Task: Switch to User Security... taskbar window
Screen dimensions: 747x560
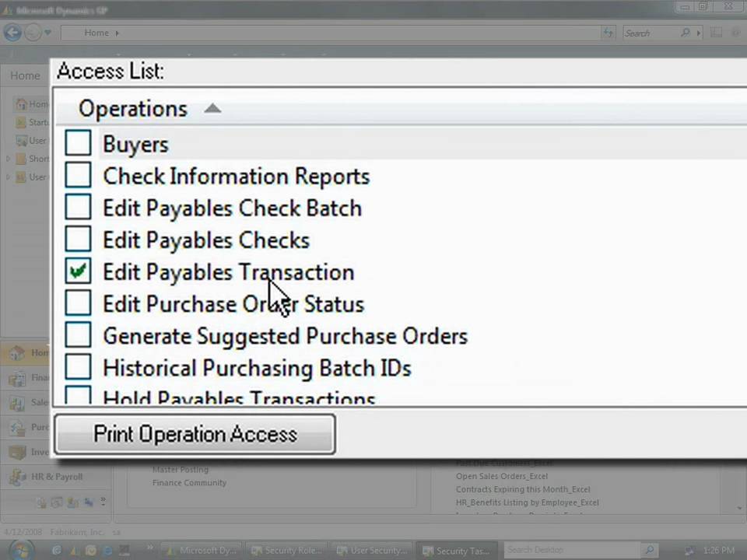Action: [x=373, y=551]
